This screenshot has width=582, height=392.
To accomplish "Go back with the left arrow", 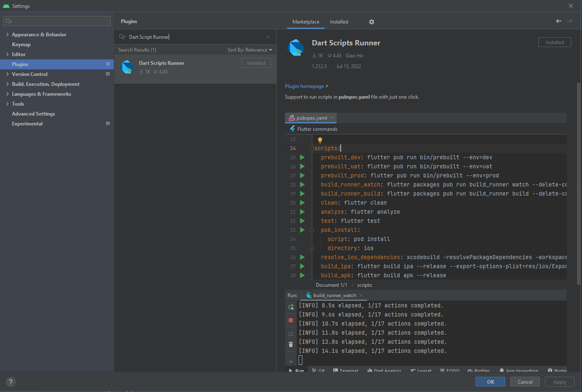I will tap(558, 21).
